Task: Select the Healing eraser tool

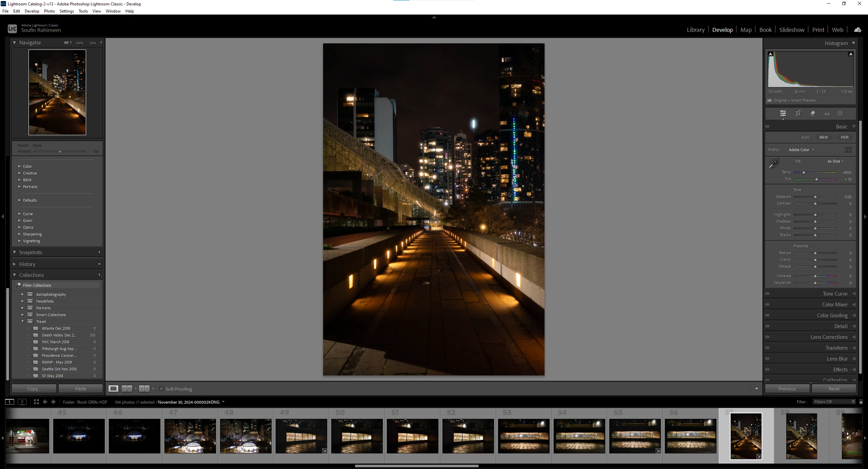Action: coord(812,114)
